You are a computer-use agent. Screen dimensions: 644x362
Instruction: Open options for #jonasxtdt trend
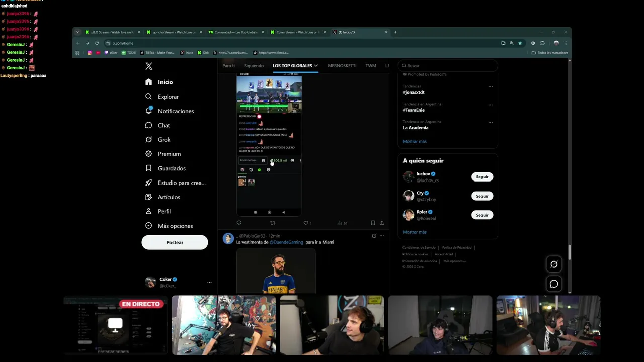tap(490, 87)
